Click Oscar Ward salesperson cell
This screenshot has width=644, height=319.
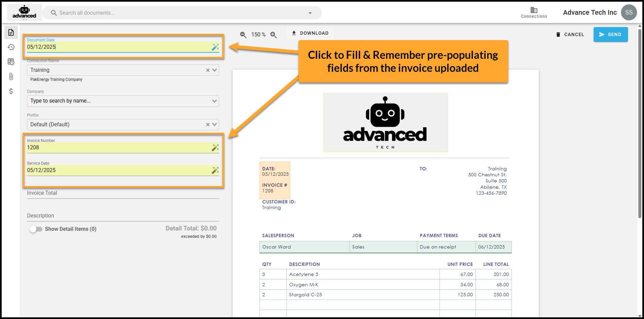(304, 247)
